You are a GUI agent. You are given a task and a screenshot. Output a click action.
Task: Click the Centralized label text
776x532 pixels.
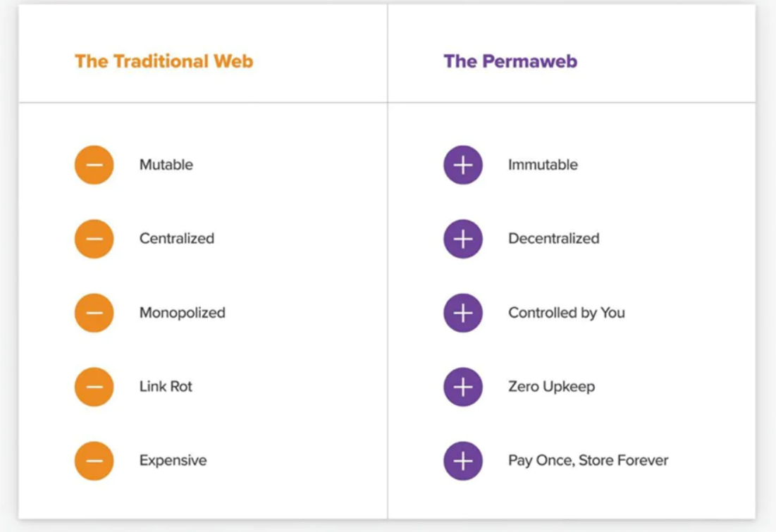(177, 239)
